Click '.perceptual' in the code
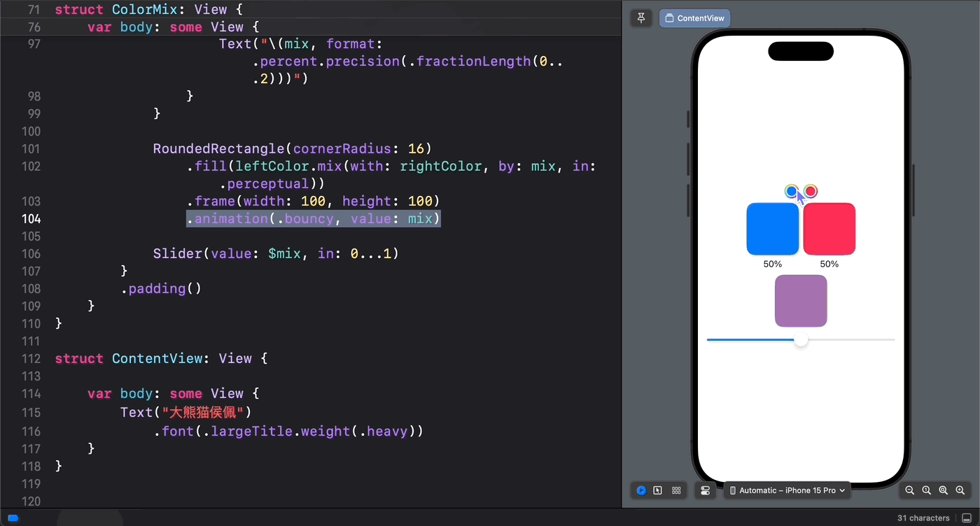The width and height of the screenshot is (980, 526). [x=264, y=184]
